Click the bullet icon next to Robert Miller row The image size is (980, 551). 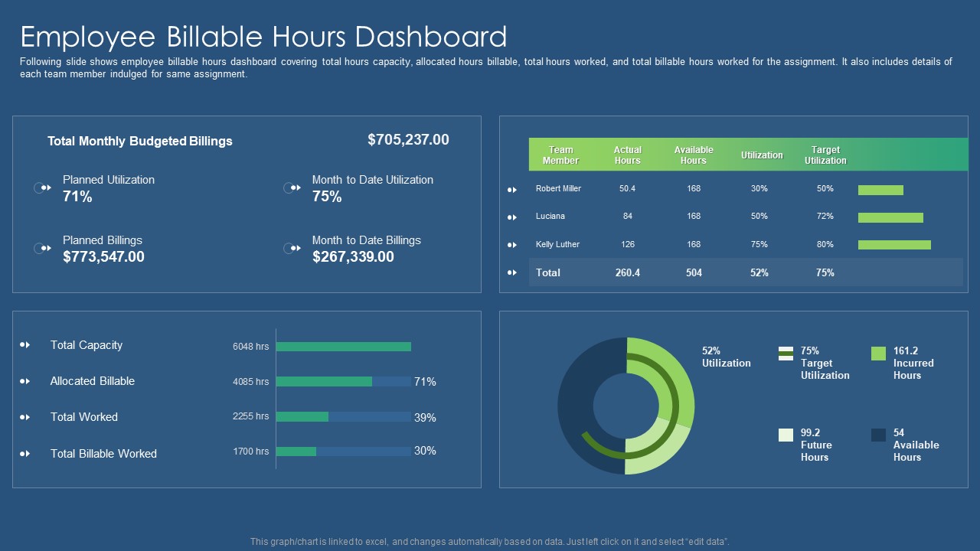point(512,189)
